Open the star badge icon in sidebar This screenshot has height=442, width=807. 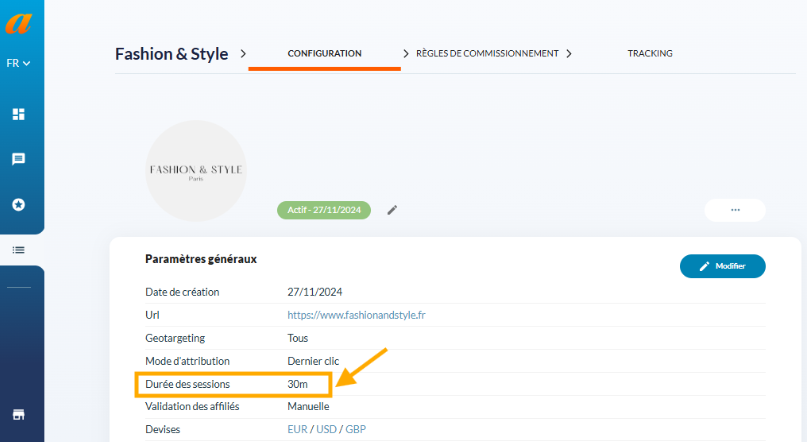[19, 205]
